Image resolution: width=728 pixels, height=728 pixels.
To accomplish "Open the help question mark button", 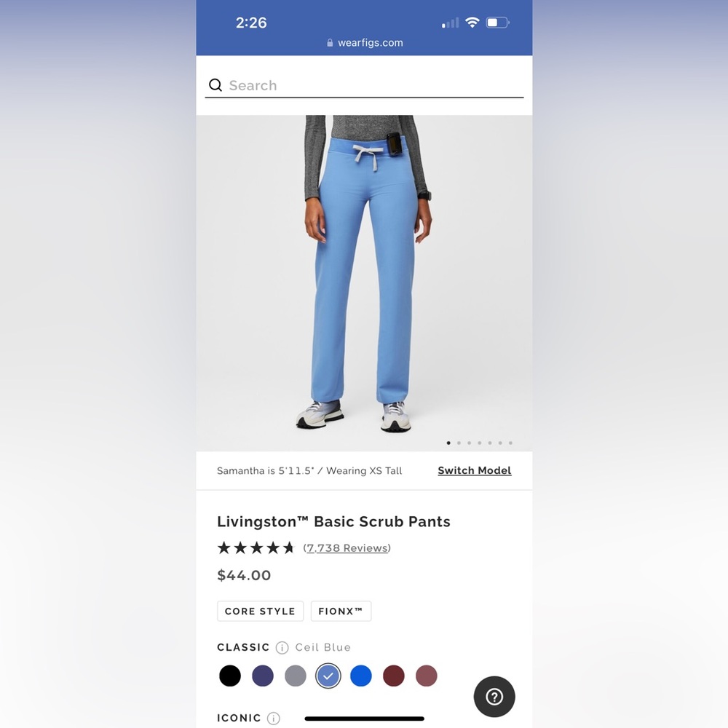I will [x=494, y=697].
